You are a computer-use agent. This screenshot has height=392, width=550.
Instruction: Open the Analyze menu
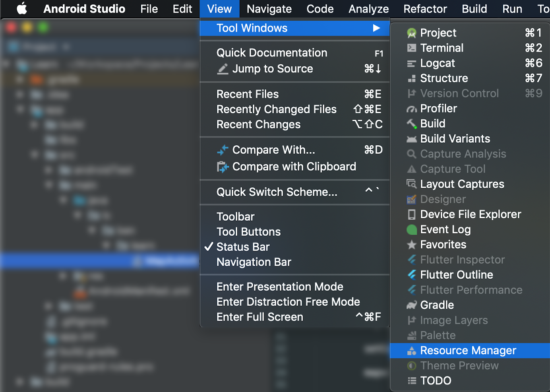pyautogui.click(x=369, y=9)
